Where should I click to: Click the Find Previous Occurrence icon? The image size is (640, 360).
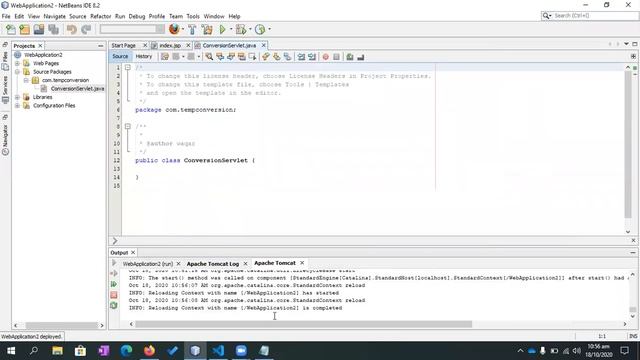(220, 57)
